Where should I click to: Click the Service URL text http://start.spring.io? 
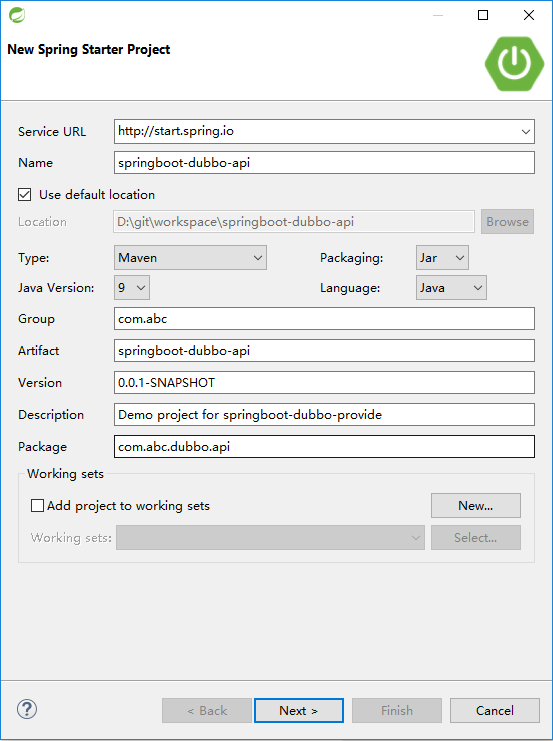pyautogui.click(x=176, y=131)
